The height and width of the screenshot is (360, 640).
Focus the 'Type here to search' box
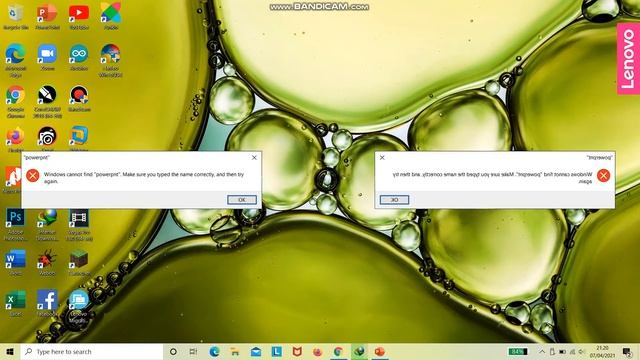[92, 351]
